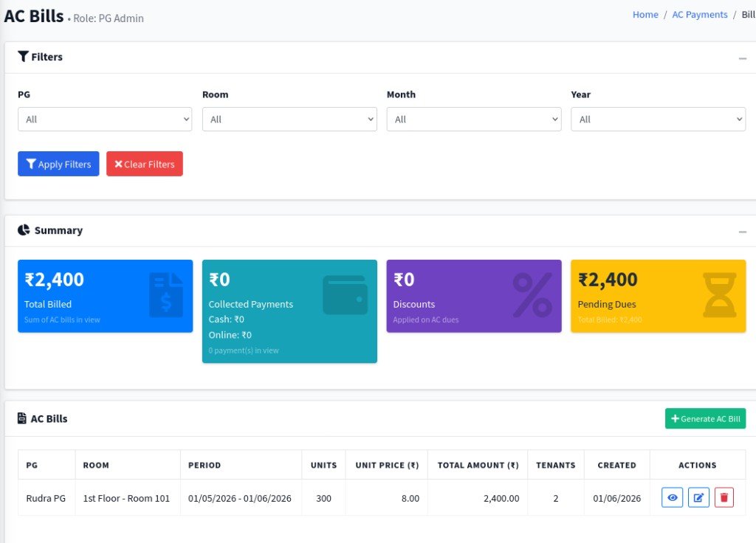Click the red trash delete icon for the bill

click(724, 498)
